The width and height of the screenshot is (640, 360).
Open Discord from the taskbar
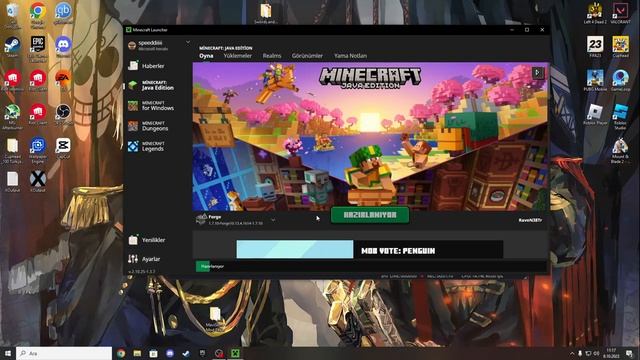click(x=170, y=353)
